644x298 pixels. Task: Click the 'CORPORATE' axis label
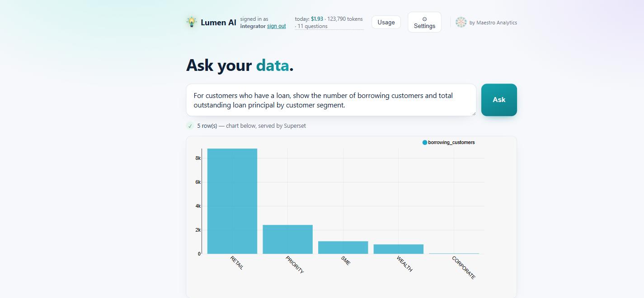pos(464,268)
